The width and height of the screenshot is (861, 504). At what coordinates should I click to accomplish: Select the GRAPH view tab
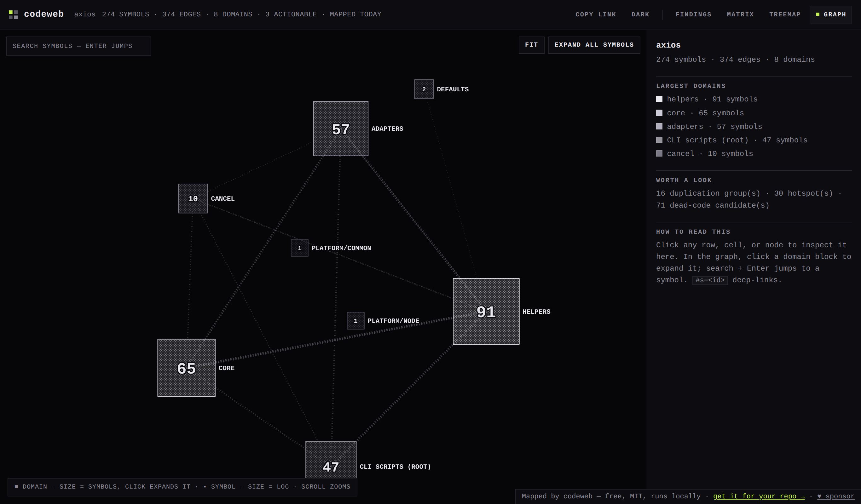(831, 15)
